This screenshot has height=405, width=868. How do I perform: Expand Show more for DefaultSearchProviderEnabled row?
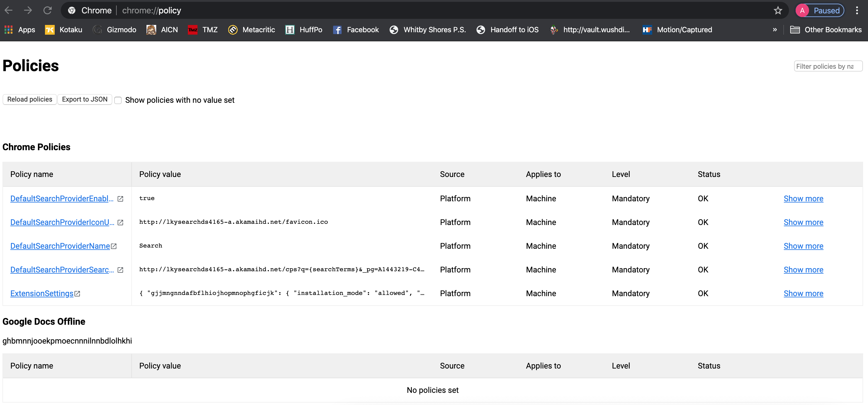pyautogui.click(x=803, y=198)
